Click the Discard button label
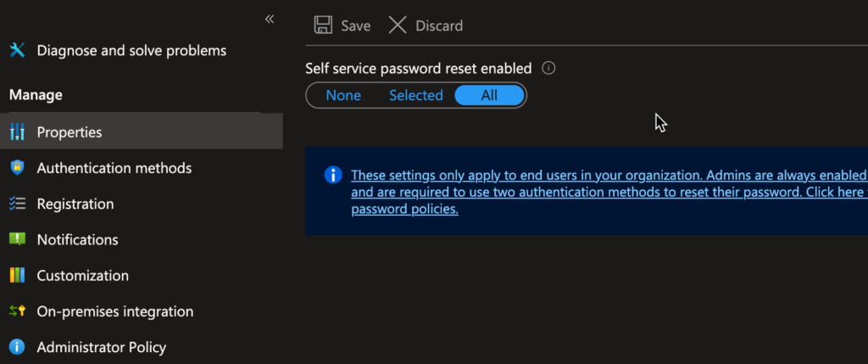 pos(439,25)
